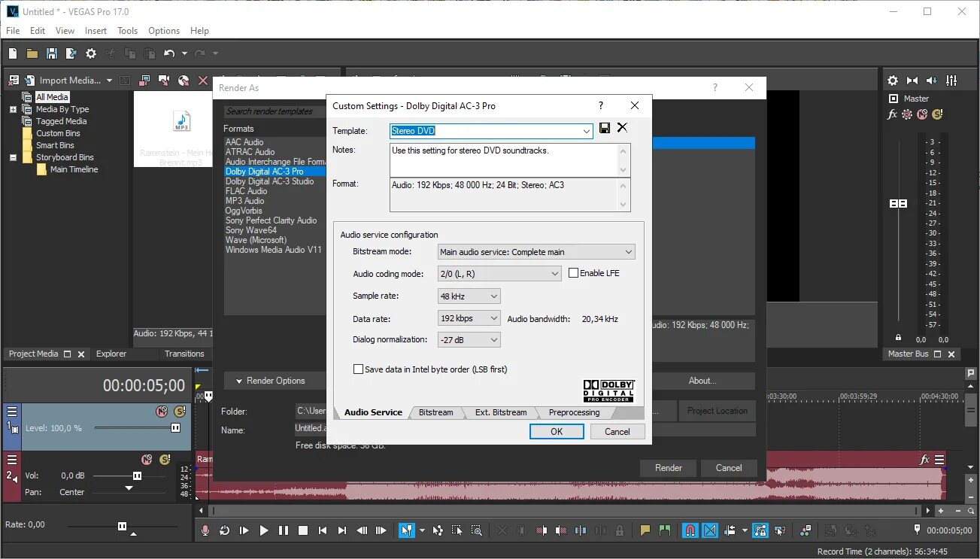Open track 2 hamburger menu

12,460
